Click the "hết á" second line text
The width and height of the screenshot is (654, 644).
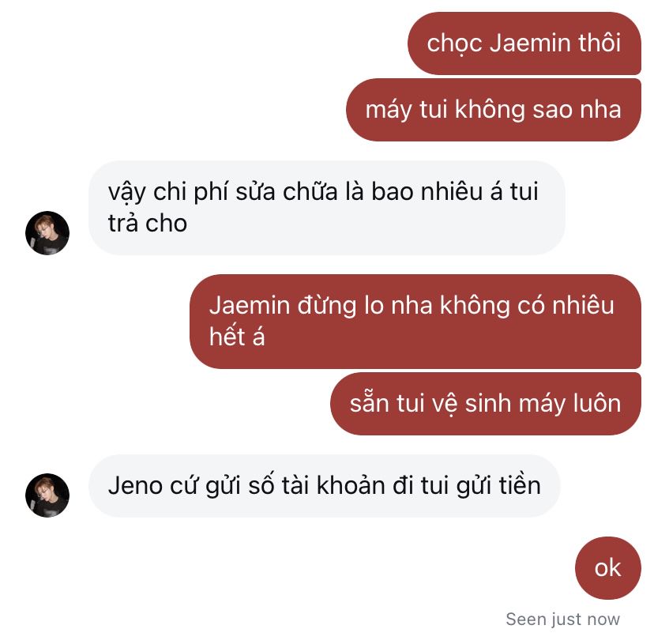click(x=237, y=337)
